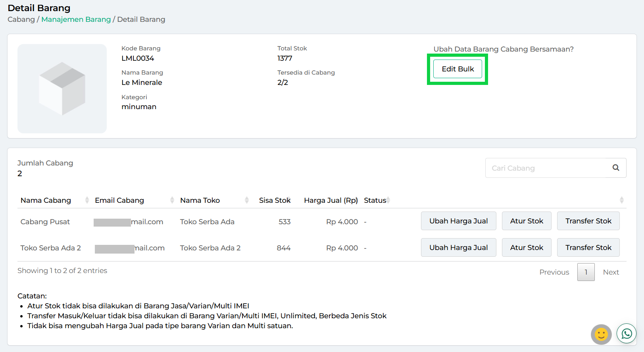Viewport: 644px width, 352px height.
Task: Sort by Email Cabang column arrows
Action: click(x=172, y=200)
